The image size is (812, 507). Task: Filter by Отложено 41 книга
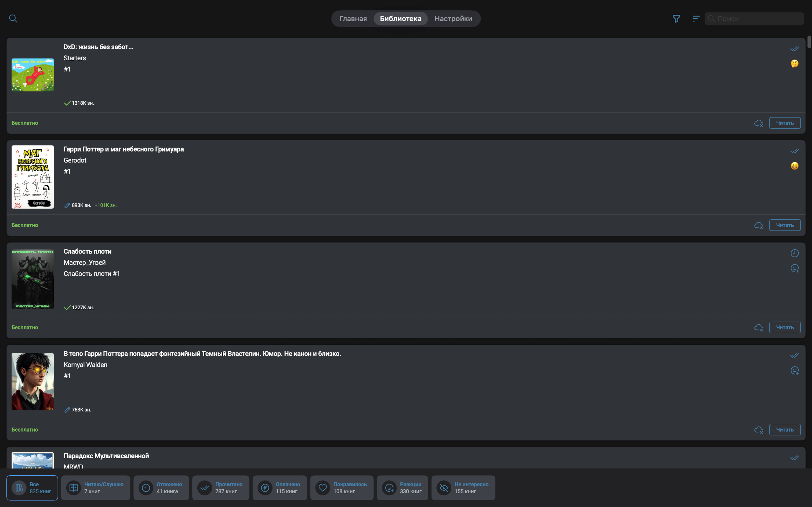[x=161, y=488]
